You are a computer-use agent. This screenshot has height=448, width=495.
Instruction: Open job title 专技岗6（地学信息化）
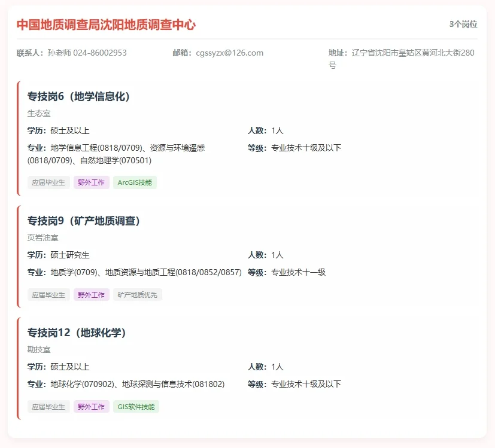[78, 96]
